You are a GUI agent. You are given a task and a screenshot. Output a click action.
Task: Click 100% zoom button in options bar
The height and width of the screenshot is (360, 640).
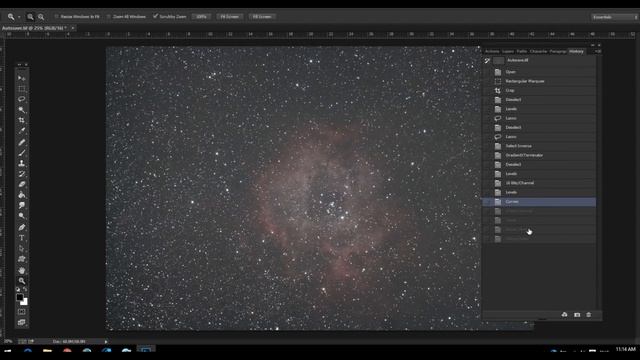[x=201, y=17]
